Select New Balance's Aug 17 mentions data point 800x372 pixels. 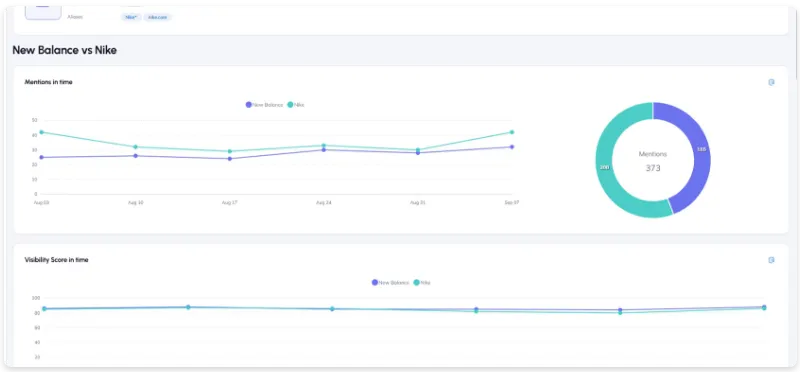pos(230,159)
